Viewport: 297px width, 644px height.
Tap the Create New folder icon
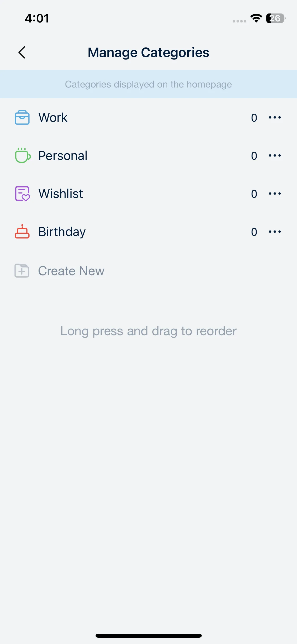coord(22,271)
